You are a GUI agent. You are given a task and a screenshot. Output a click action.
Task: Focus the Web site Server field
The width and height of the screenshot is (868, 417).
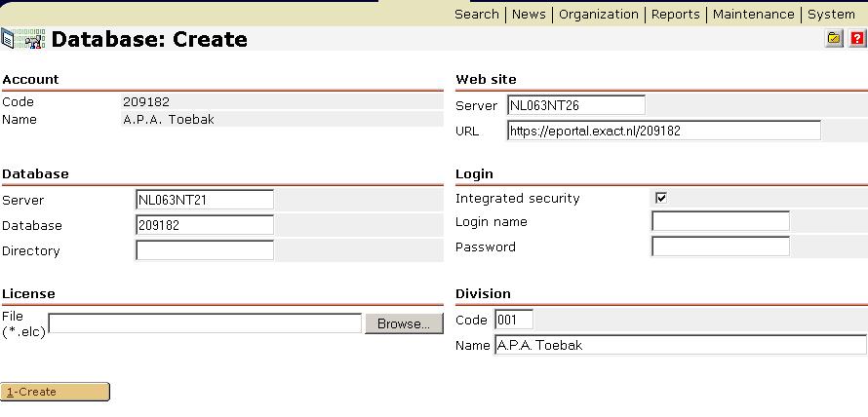[x=576, y=105]
